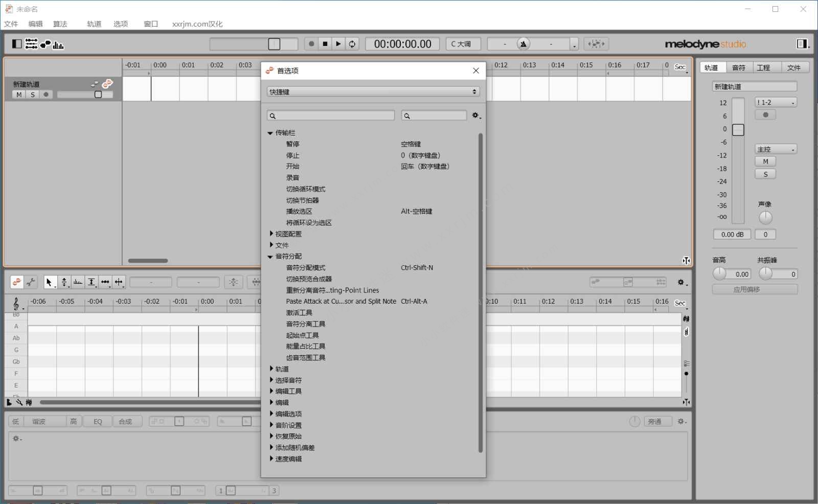Open the 选项 menu
This screenshot has height=504, width=818.
pyautogui.click(x=121, y=24)
